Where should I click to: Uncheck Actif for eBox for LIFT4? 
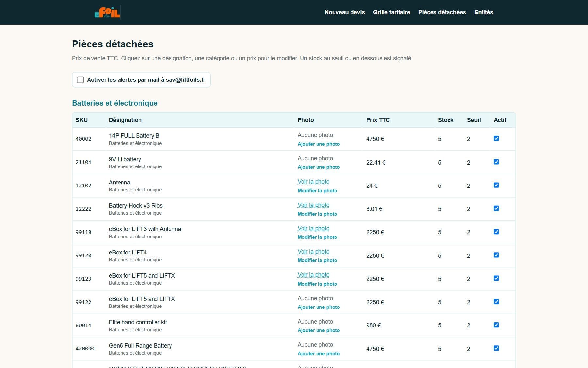coord(496,255)
